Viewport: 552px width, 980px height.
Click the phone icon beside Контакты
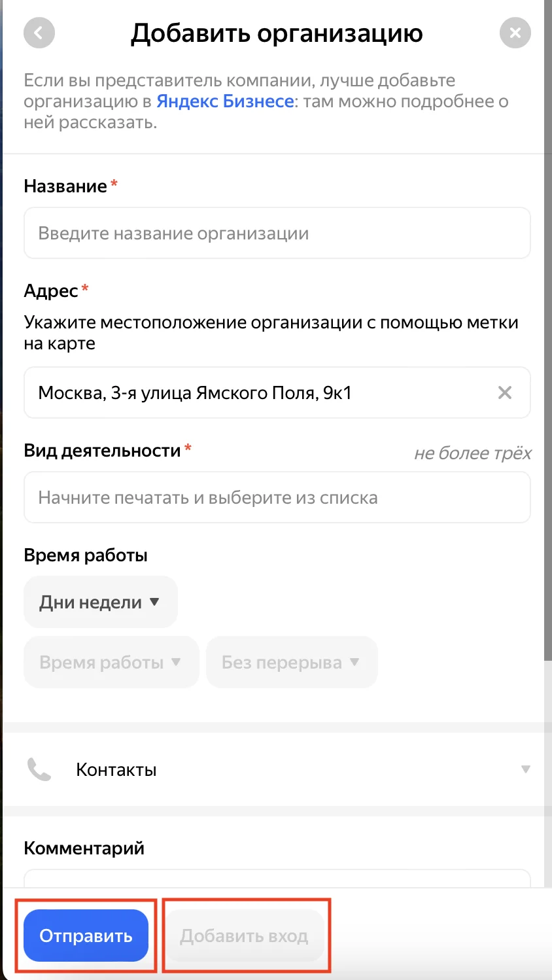coord(39,770)
